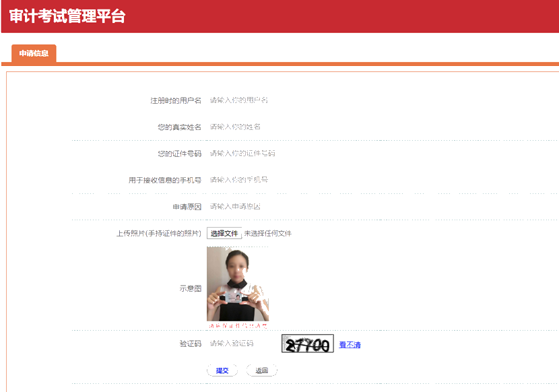Click the 提交 submit button
Screen dimensions: 559x392
[222, 370]
